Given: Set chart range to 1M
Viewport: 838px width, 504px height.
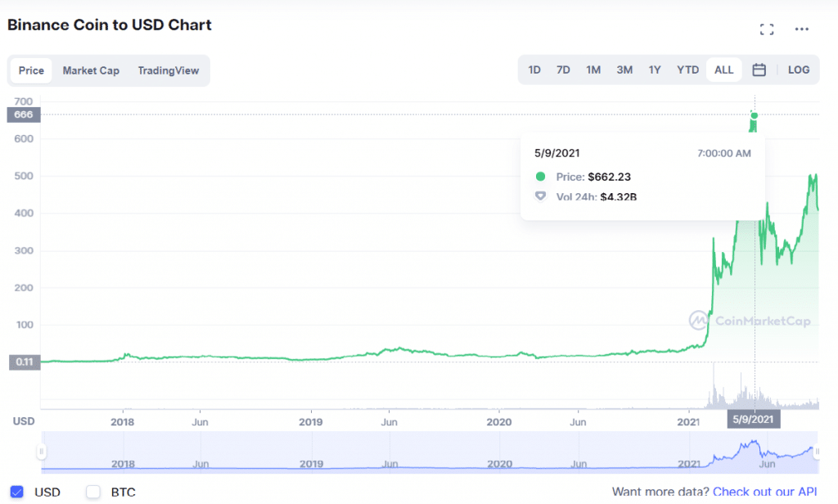Looking at the screenshot, I should [x=593, y=70].
